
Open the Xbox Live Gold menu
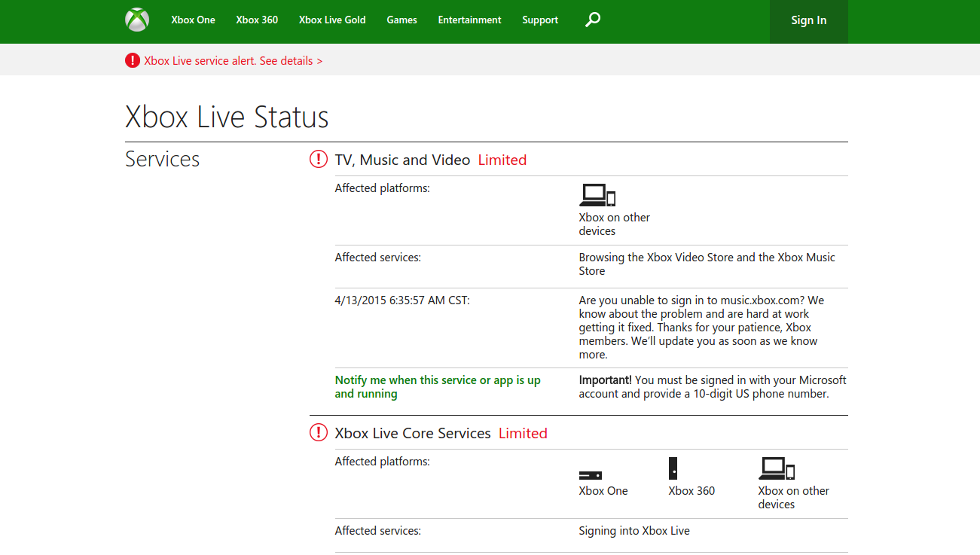[332, 20]
